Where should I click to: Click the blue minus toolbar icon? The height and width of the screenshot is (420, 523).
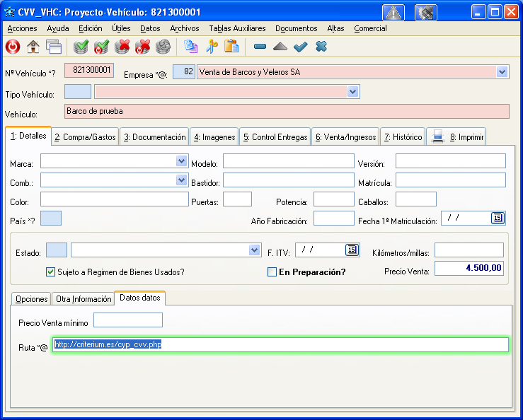click(x=260, y=47)
